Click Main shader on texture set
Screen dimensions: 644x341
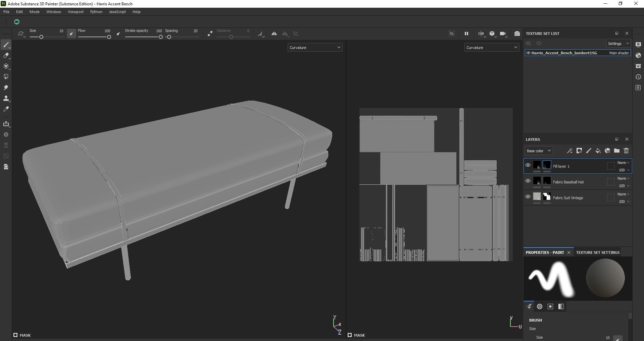click(x=619, y=53)
